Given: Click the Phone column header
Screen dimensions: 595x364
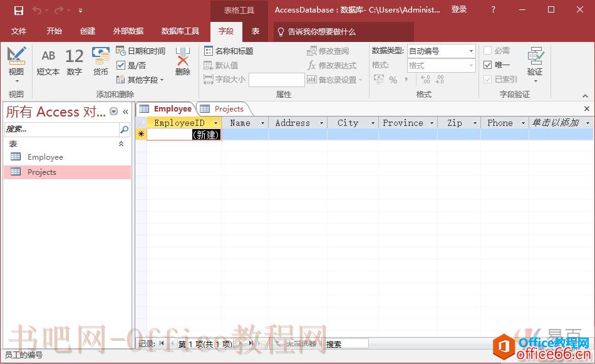Looking at the screenshot, I should (505, 123).
